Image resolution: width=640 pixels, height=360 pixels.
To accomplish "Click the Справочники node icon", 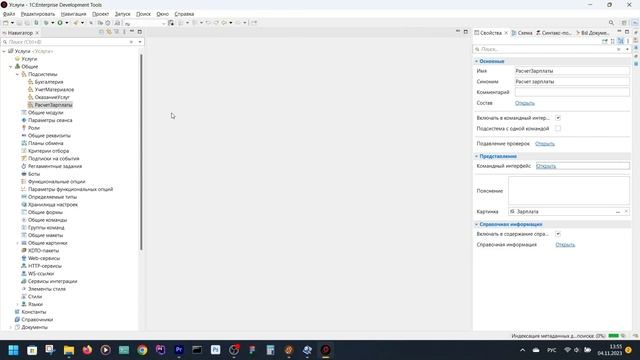I will [17, 320].
